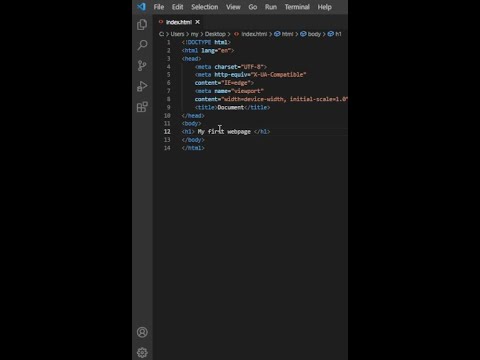Open the Run and Debug view
Viewport: 480px width, 360px height.
pyautogui.click(x=142, y=86)
